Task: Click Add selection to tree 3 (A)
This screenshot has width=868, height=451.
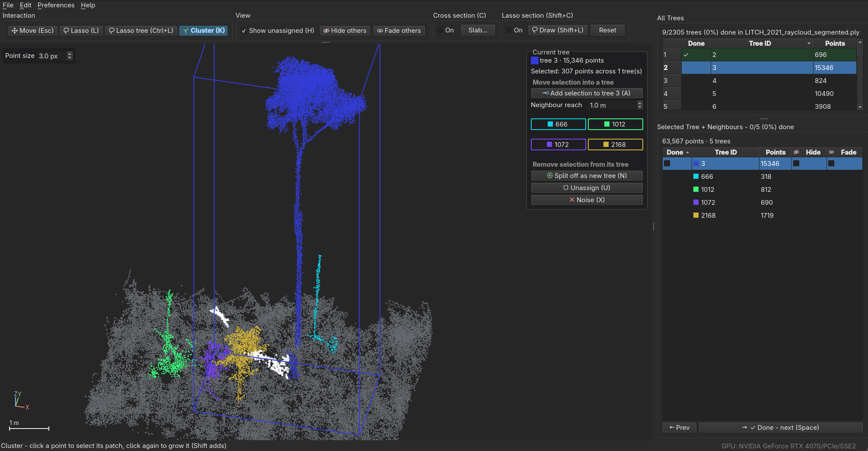Action: click(x=587, y=93)
